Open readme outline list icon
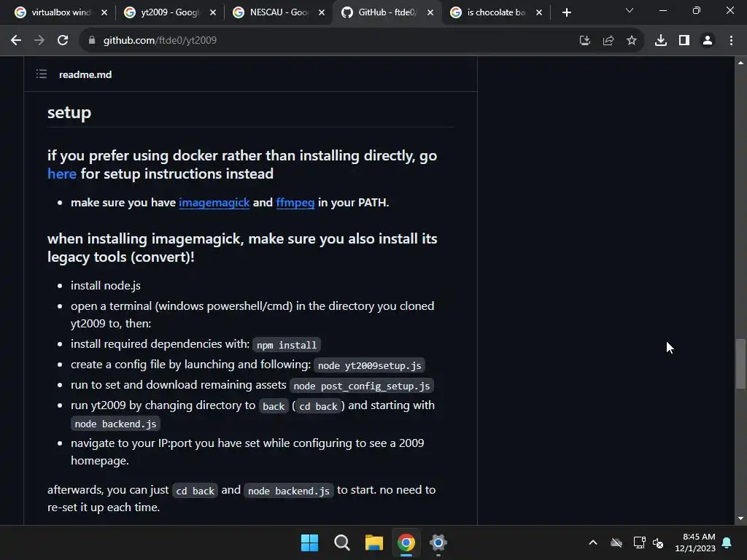Screen dimensions: 747x560 (42, 74)
